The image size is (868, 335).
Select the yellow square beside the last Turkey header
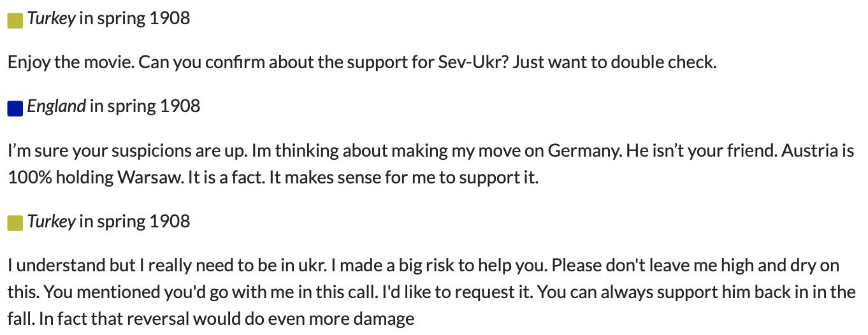(15, 224)
